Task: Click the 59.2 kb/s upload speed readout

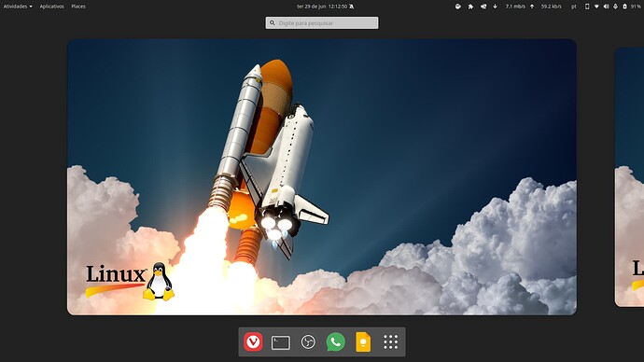Action: (x=552, y=7)
